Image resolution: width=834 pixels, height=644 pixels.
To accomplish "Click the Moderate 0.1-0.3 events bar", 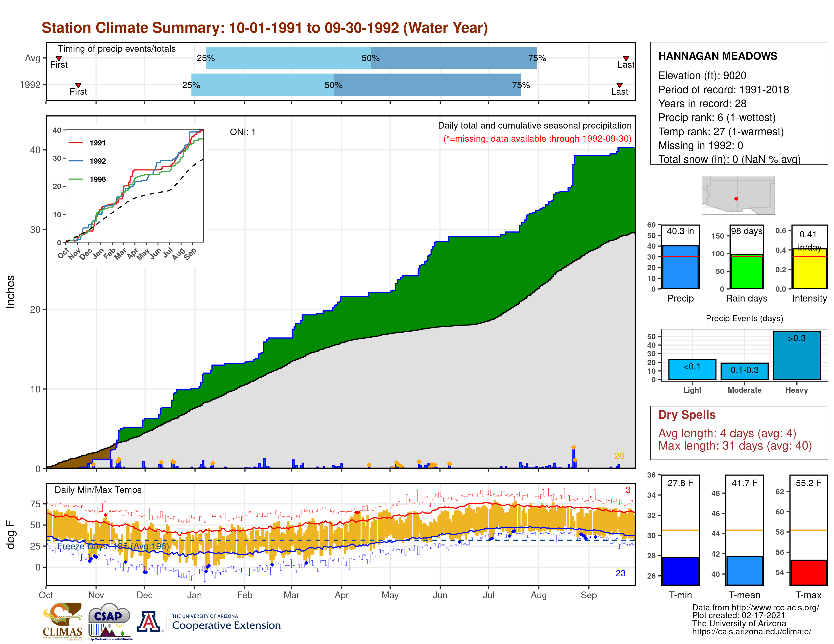I will [x=744, y=371].
